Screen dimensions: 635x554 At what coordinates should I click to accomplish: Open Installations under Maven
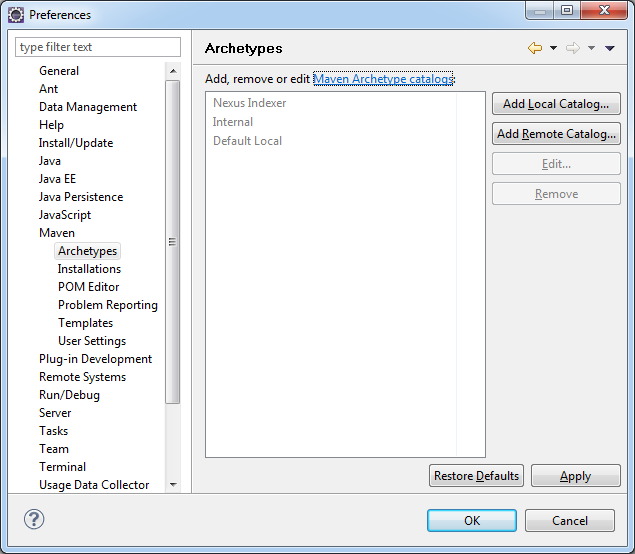point(89,269)
